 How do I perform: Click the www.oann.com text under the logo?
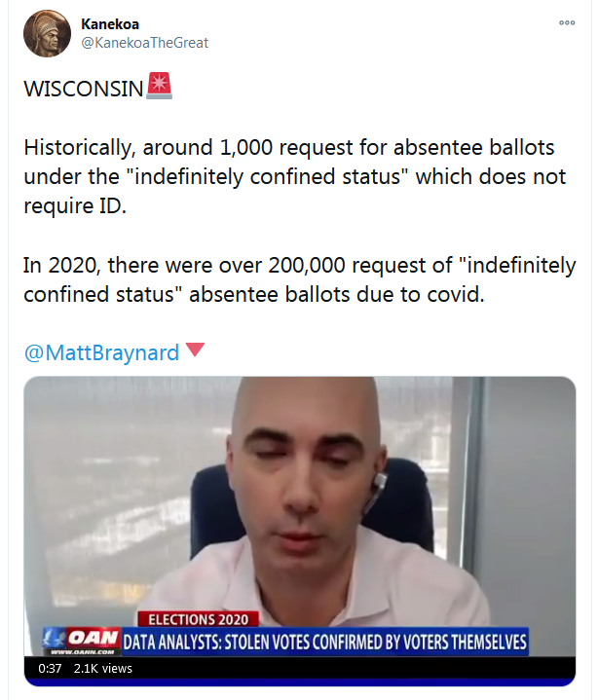[x=82, y=652]
